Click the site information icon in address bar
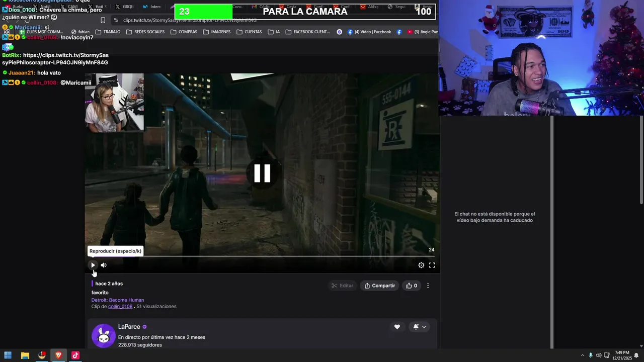The width and height of the screenshot is (644, 362). pyautogui.click(x=116, y=20)
